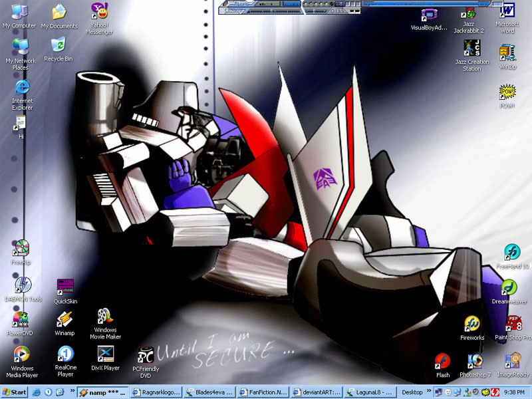Launch Flash shortcut

coord(443,365)
